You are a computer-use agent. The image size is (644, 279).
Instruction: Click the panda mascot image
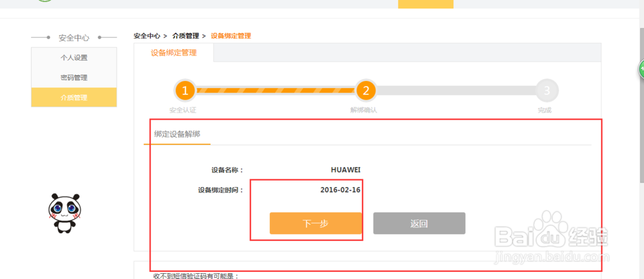pyautogui.click(x=64, y=213)
